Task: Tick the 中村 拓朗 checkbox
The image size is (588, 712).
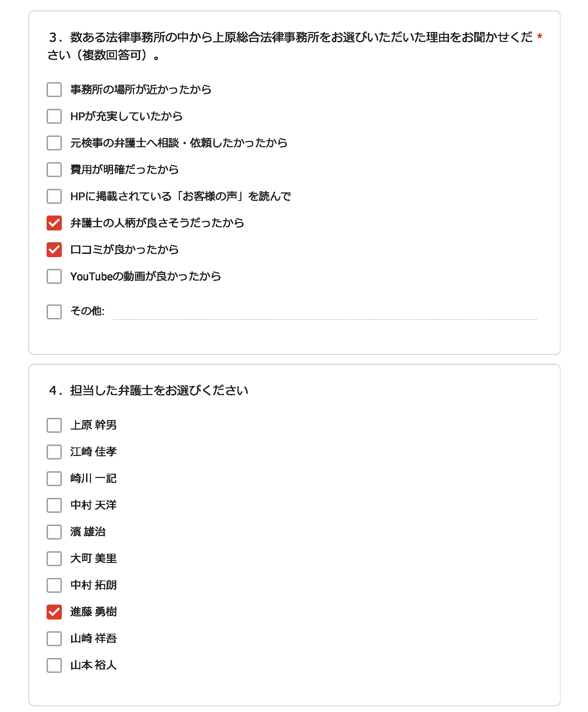Action: click(x=54, y=585)
